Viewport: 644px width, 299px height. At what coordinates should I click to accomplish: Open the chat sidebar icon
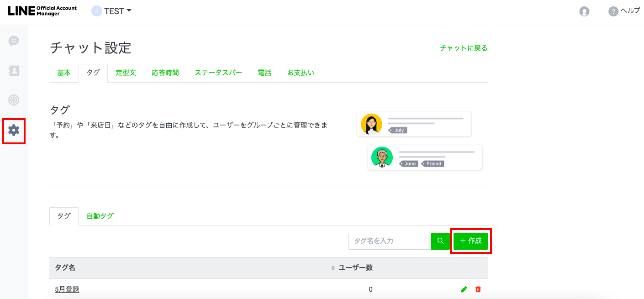point(14,41)
